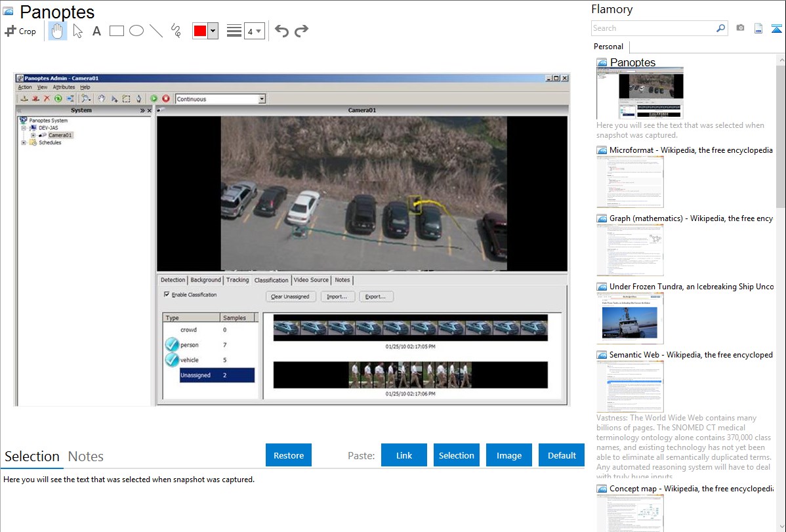Click the zoom magnifier tool in Panoptes Admin toolbar
The width and height of the screenshot is (786, 532).
click(86, 99)
